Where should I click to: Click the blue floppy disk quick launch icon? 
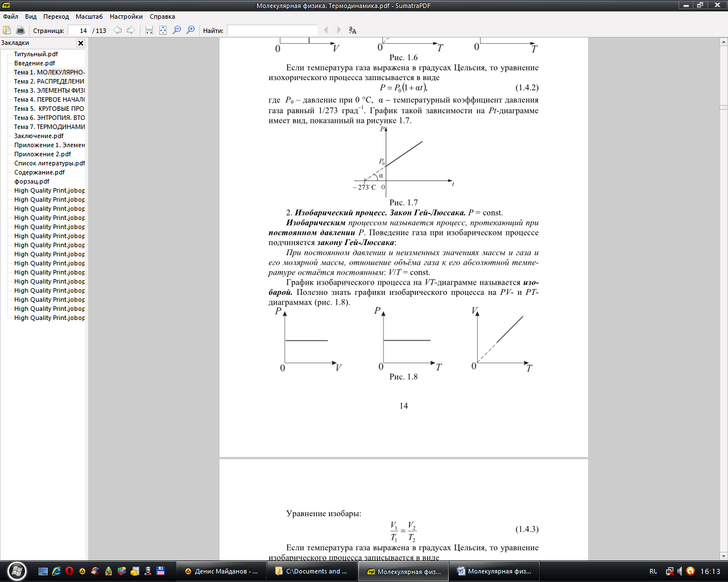160,571
